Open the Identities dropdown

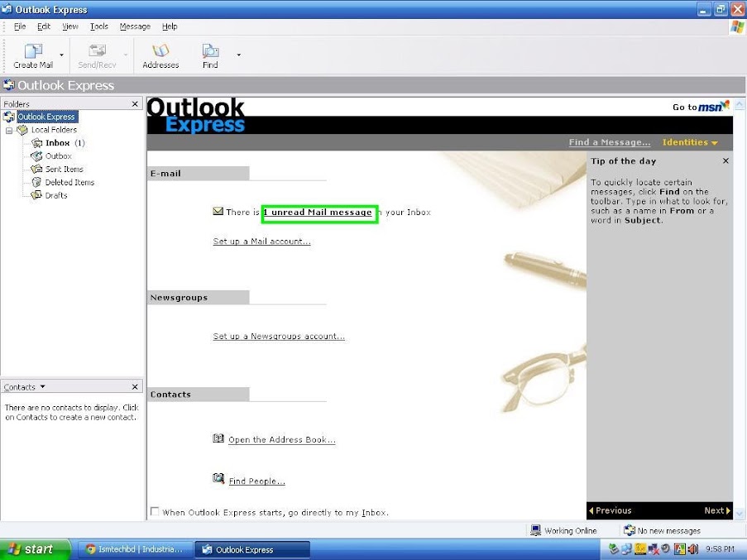(x=690, y=142)
